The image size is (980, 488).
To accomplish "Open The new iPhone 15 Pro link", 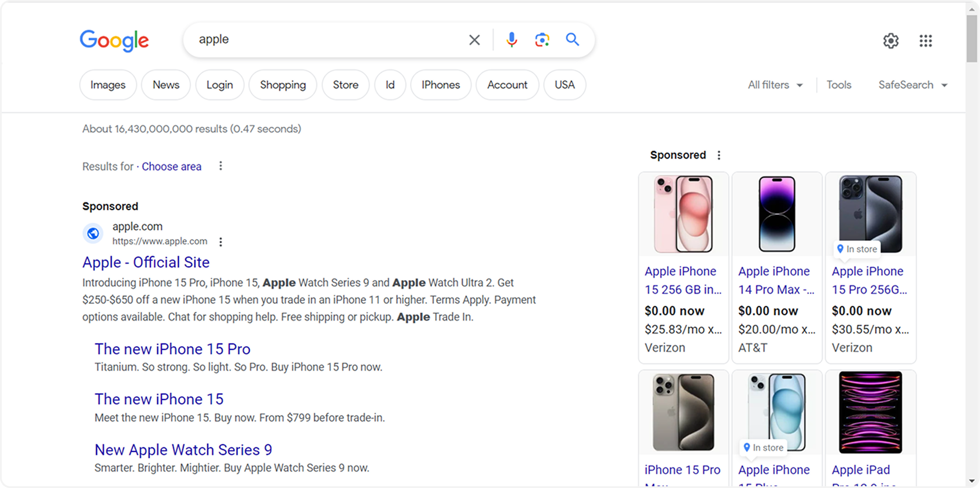I will (x=172, y=349).
